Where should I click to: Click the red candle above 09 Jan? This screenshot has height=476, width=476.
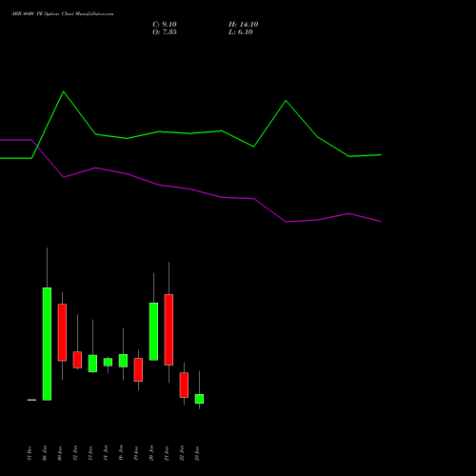click(62, 332)
